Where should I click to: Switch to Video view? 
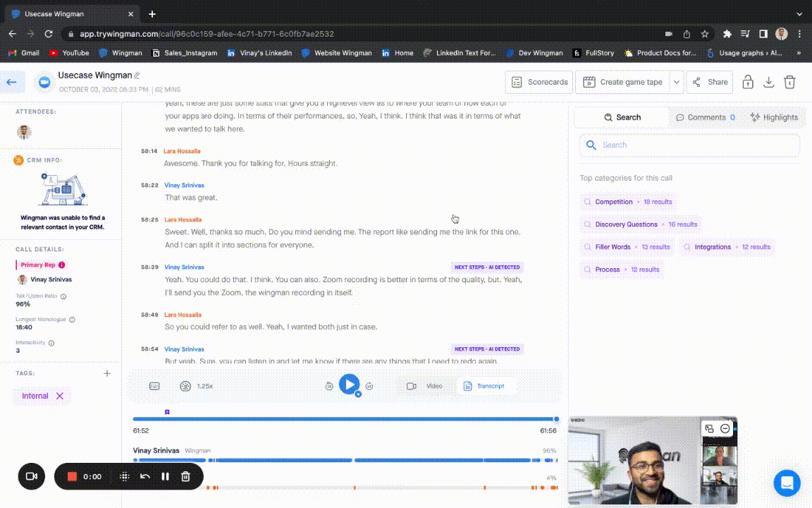424,386
